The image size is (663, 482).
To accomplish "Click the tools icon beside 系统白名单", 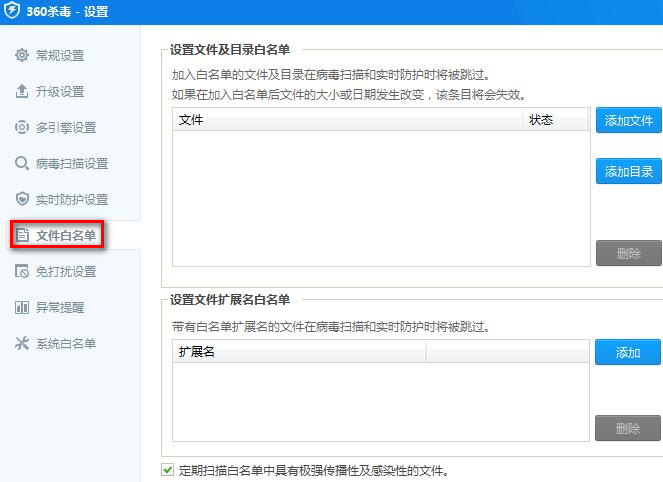I will tap(22, 343).
